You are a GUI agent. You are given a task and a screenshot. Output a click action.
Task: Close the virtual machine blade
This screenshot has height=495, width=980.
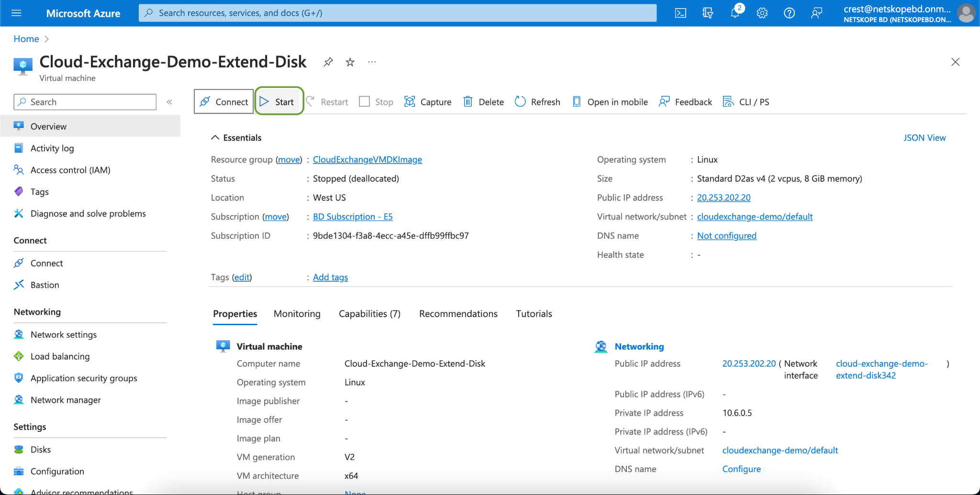[955, 62]
